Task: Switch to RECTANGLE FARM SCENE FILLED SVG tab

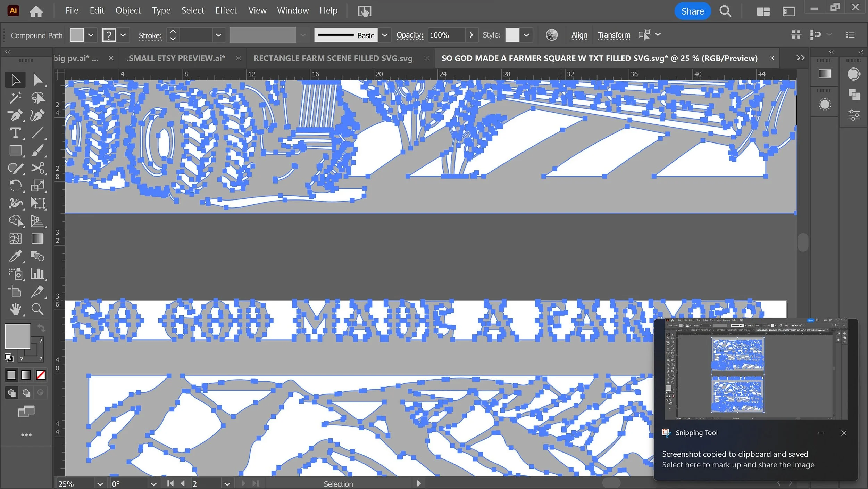Action: point(333,58)
